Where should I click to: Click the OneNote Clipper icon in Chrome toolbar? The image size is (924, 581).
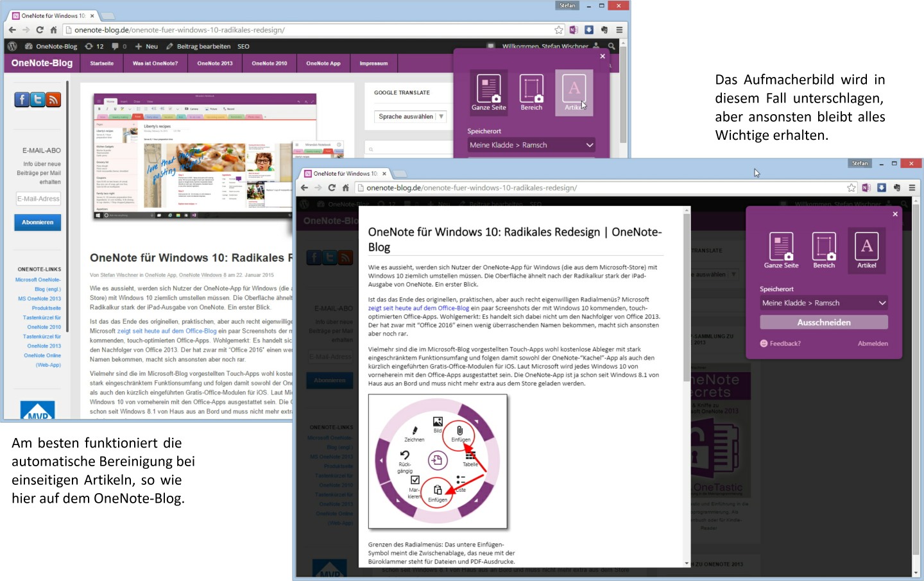click(x=867, y=187)
